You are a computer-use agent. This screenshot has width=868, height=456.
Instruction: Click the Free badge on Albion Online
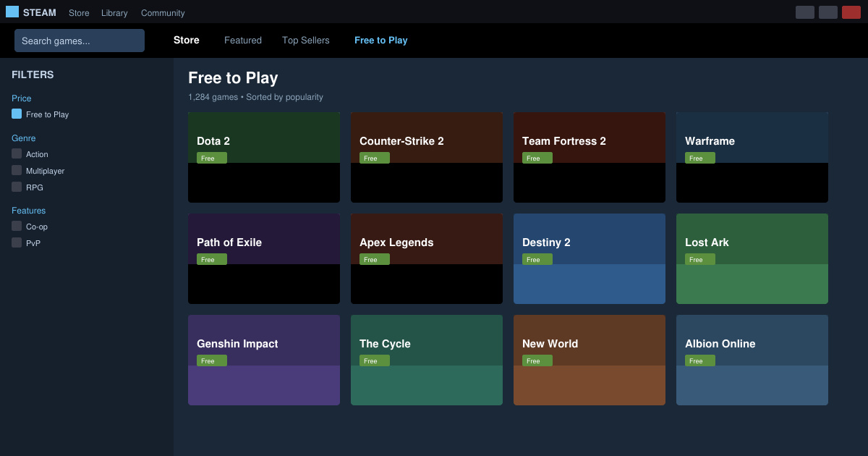(x=700, y=360)
